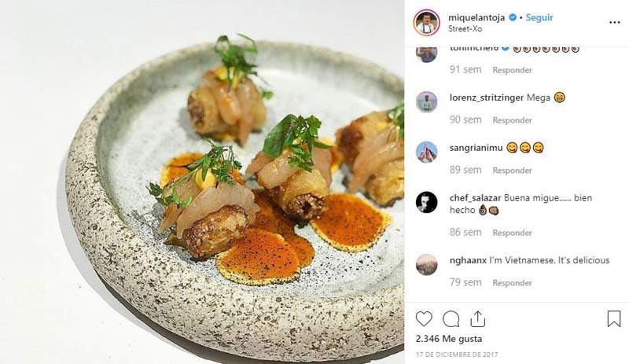629x364 pixels.
Task: Open chef_salazar avatar
Action: [x=426, y=202]
